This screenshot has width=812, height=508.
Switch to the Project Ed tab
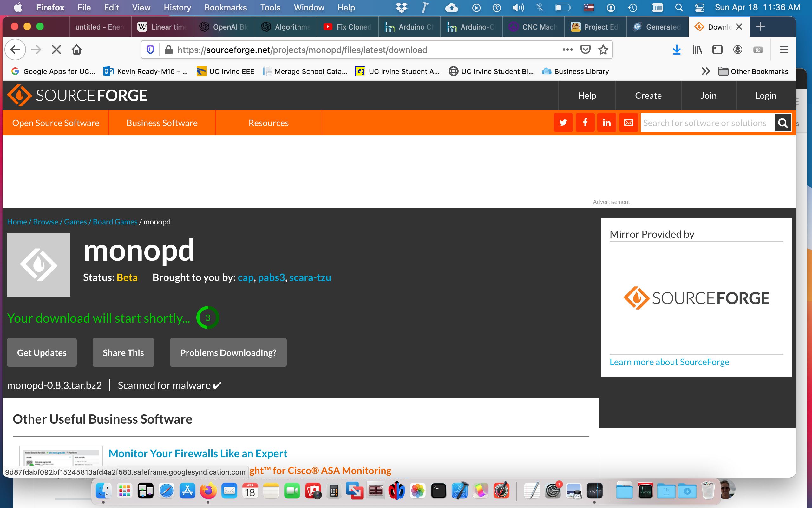click(595, 27)
